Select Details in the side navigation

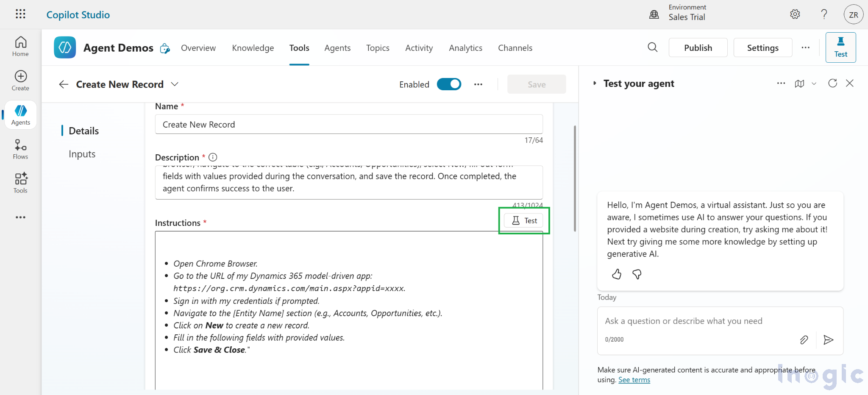[83, 131]
